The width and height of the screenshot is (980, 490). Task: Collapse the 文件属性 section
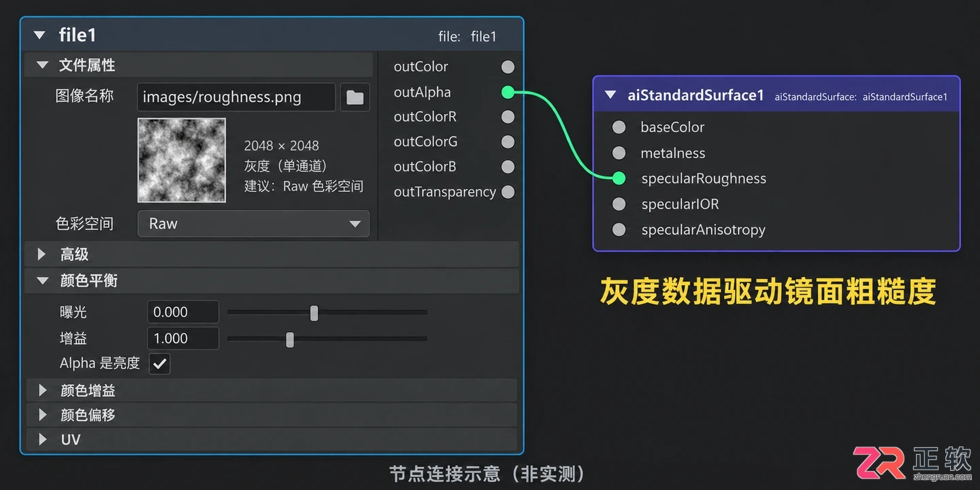tap(43, 65)
